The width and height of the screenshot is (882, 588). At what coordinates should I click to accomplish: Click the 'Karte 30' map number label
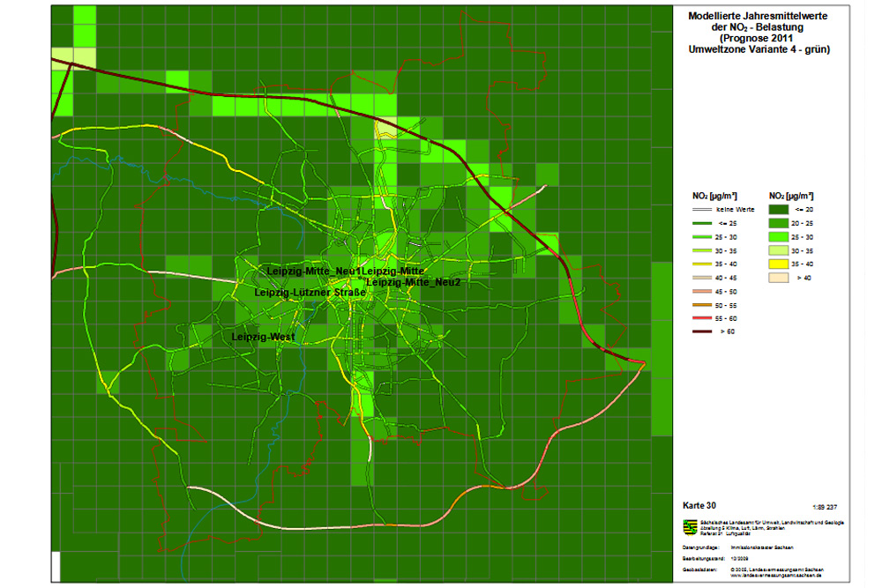pos(700,506)
